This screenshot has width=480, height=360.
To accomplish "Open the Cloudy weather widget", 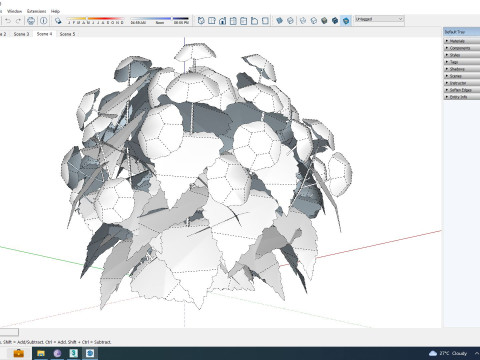I will [448, 353].
